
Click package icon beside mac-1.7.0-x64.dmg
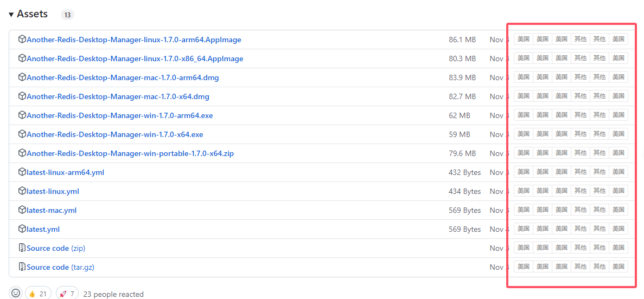(x=22, y=96)
